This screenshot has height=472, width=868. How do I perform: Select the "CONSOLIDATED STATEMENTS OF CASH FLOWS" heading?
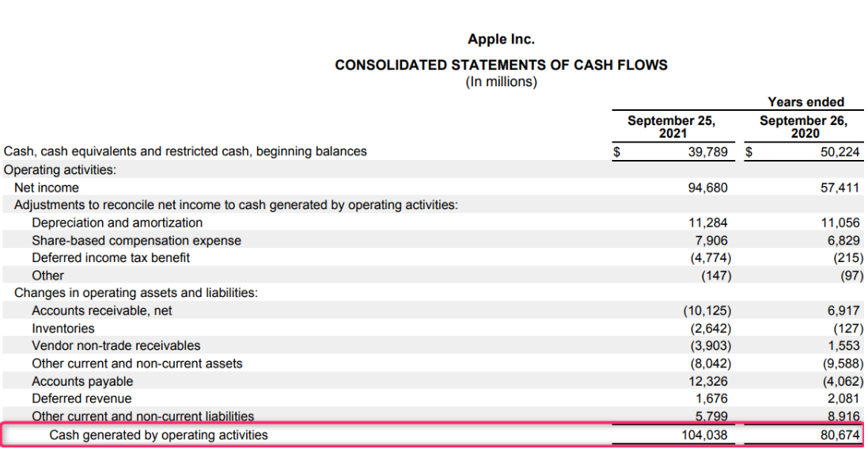501,66
